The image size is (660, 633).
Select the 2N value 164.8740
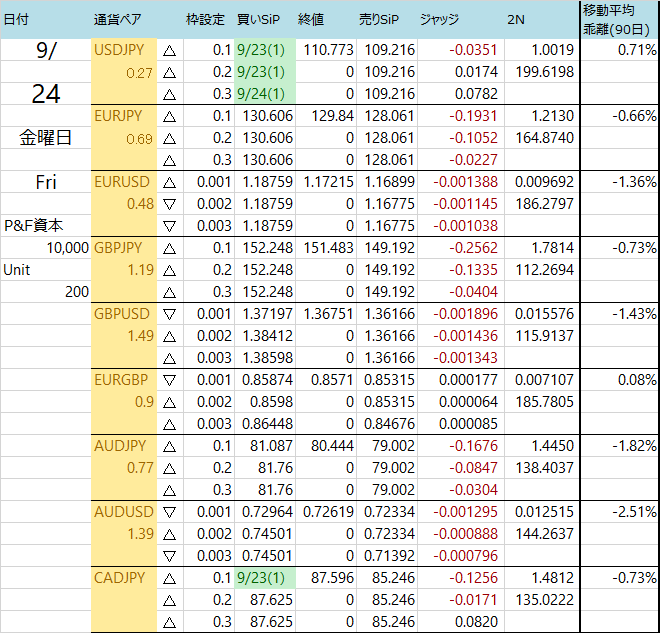pyautogui.click(x=545, y=138)
